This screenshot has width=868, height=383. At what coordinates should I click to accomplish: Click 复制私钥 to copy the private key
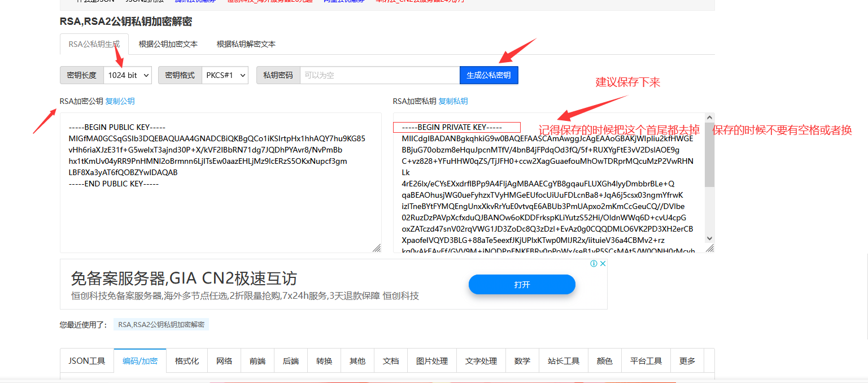(453, 101)
